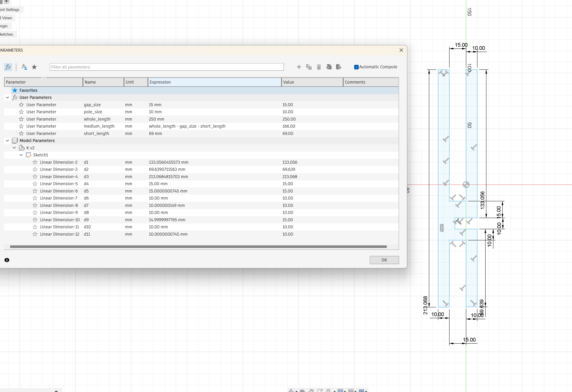This screenshot has width=572, height=392.
Task: Click the short_length expression '69 mm'
Action: tap(155, 133)
